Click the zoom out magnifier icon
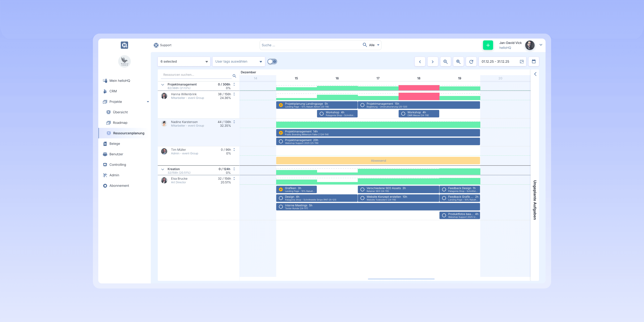The width and height of the screenshot is (644, 322). point(445,62)
